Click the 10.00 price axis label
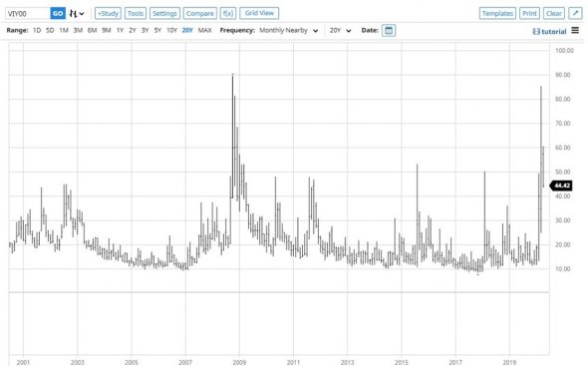Viewport: 588px width, 366px height. pos(563,269)
